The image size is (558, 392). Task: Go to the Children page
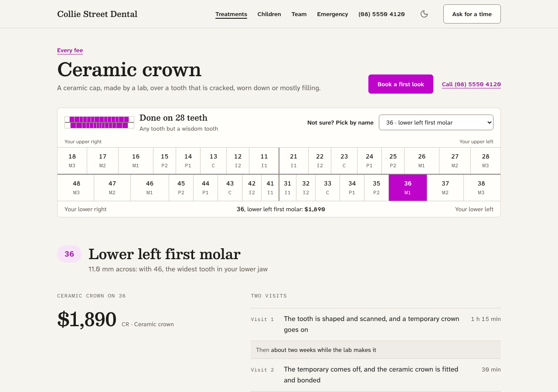click(x=269, y=14)
